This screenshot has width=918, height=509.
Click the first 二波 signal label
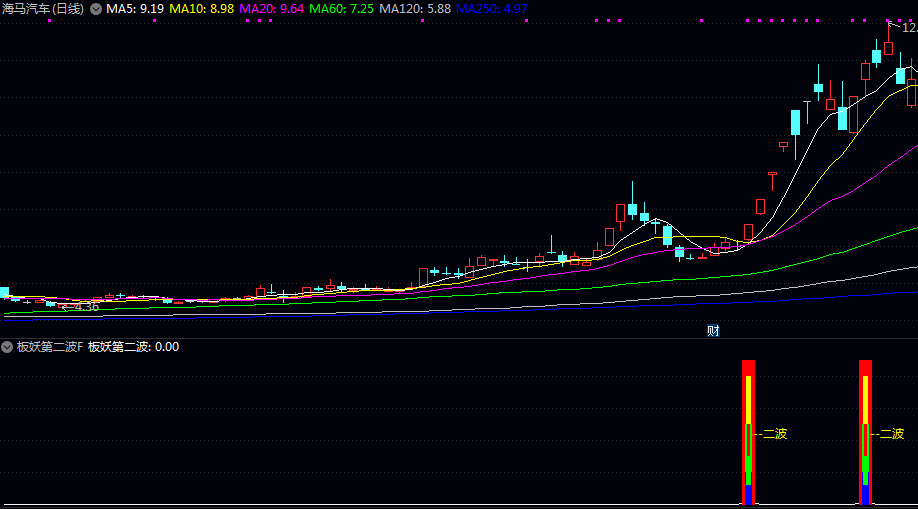click(x=774, y=434)
